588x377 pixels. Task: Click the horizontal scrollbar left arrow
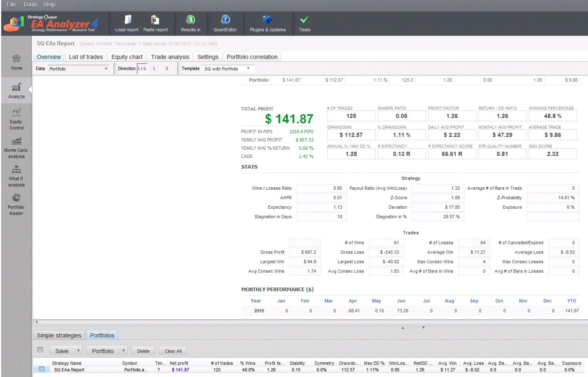pos(36,322)
